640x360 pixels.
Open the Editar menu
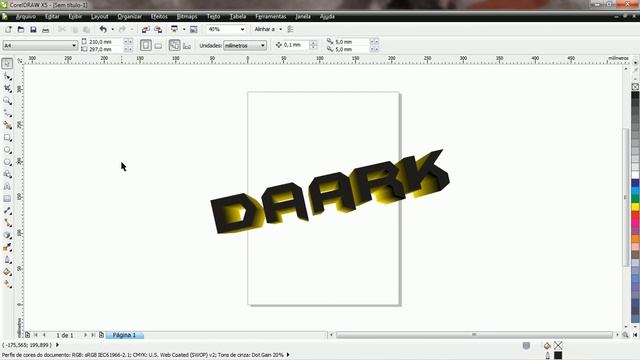coord(52,16)
